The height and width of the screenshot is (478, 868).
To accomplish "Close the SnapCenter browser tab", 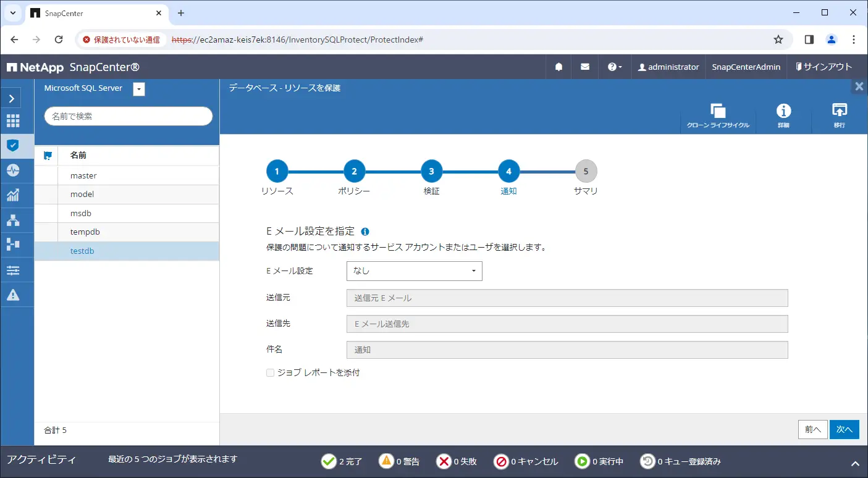I will (x=159, y=13).
